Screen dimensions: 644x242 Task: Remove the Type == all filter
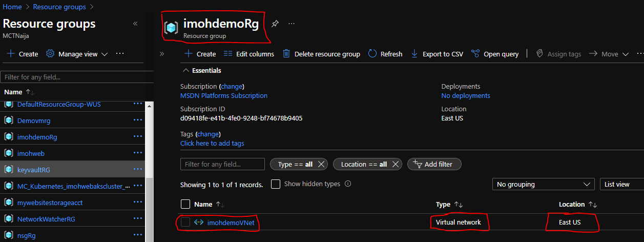pos(321,164)
